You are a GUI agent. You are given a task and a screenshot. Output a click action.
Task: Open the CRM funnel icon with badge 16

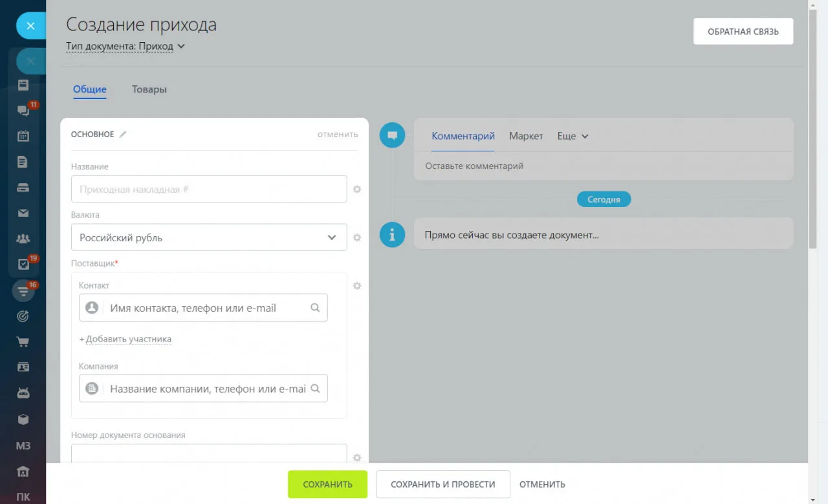pyautogui.click(x=24, y=290)
